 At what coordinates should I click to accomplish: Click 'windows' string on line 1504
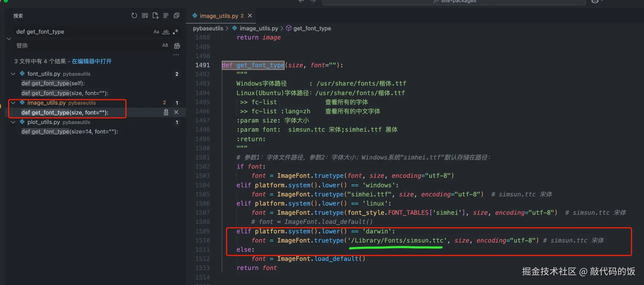(379, 185)
